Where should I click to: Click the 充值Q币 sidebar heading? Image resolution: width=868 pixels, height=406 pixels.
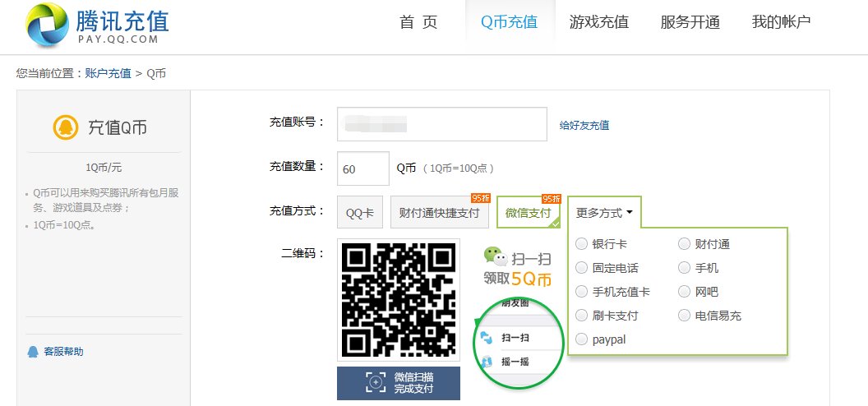coord(118,127)
